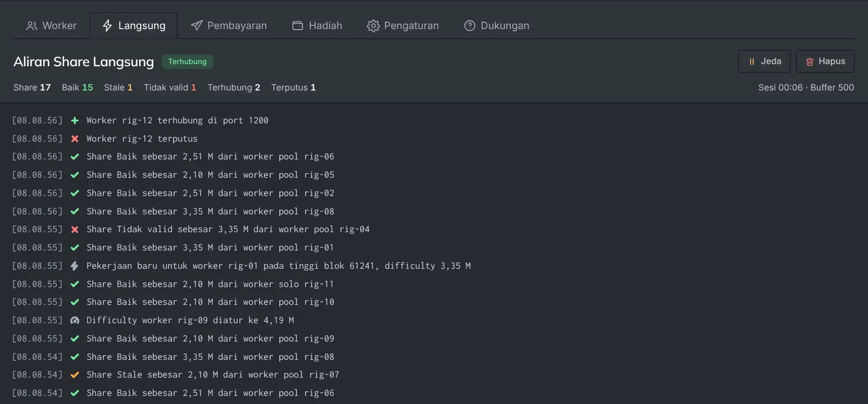Click the red X icon for rig-12 terputus
Image resolution: width=868 pixels, height=404 pixels.
pyautogui.click(x=75, y=139)
